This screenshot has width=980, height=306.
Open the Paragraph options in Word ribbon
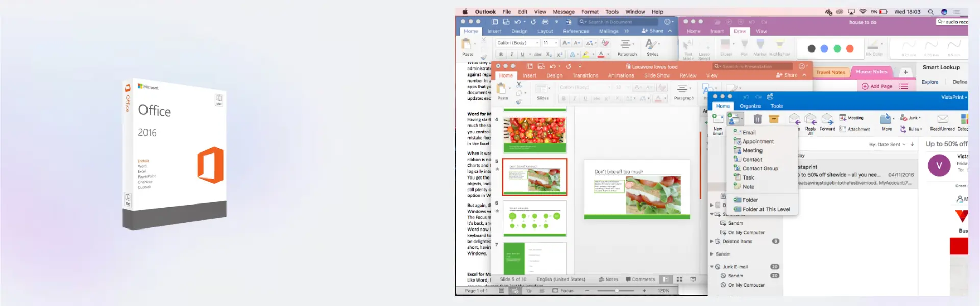pos(627,47)
